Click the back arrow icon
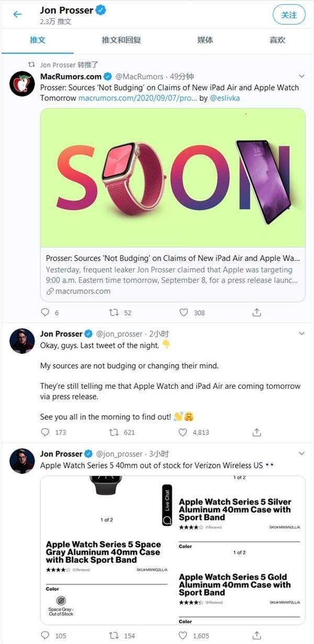This screenshot has width=314, height=644. 17,14
